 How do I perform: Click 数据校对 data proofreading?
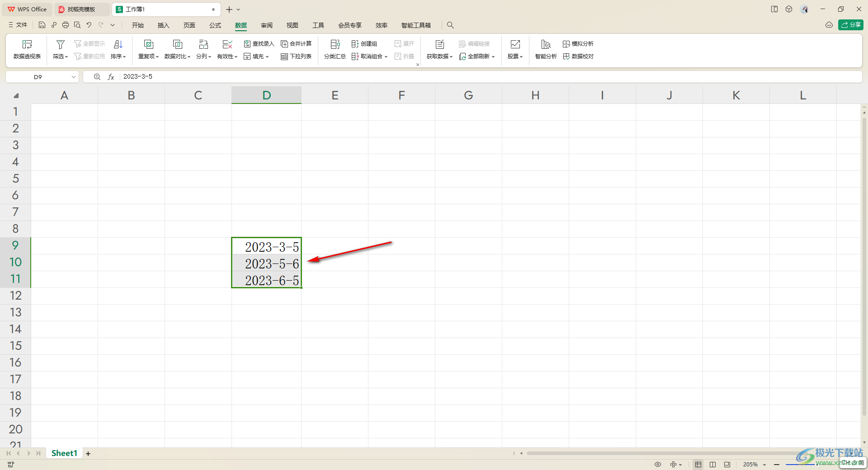coord(578,56)
